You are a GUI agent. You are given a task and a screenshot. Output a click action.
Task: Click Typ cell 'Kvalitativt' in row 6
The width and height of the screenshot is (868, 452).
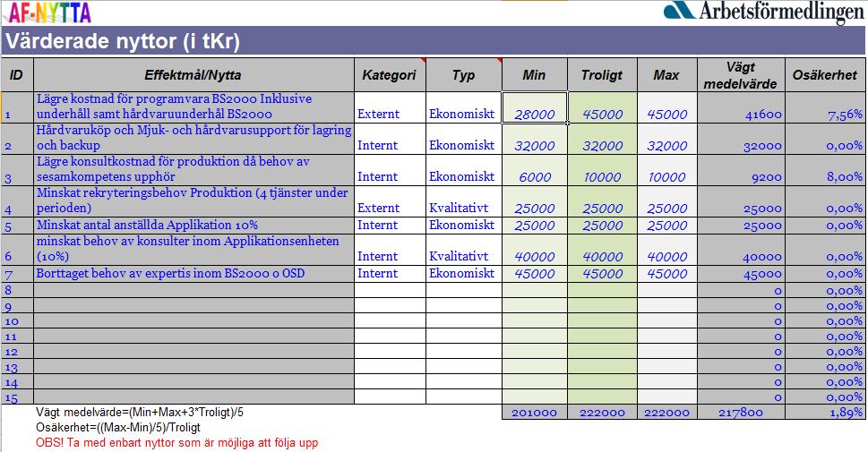click(464, 250)
